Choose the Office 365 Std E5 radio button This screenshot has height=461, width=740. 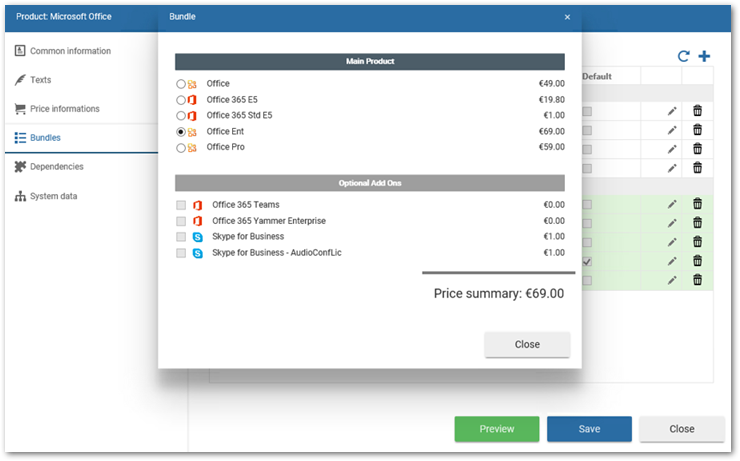click(181, 116)
